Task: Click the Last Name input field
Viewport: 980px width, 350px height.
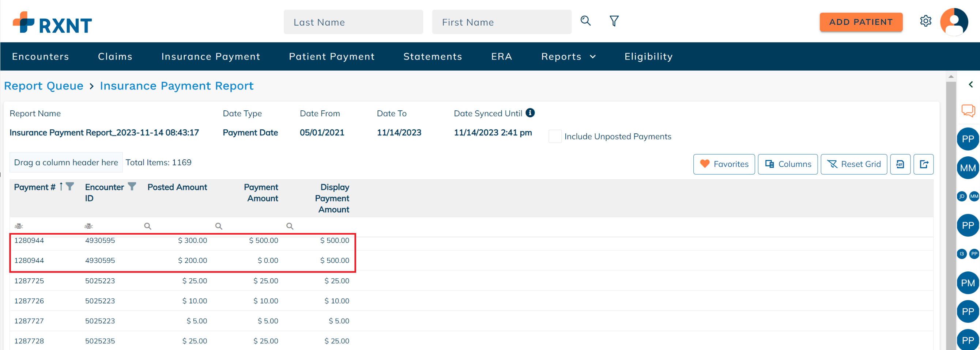Action: pos(353,22)
